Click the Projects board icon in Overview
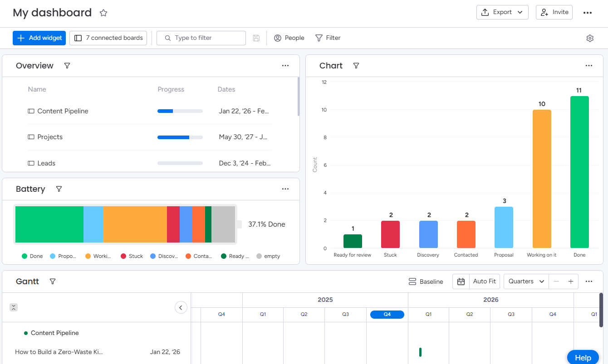 pyautogui.click(x=31, y=137)
